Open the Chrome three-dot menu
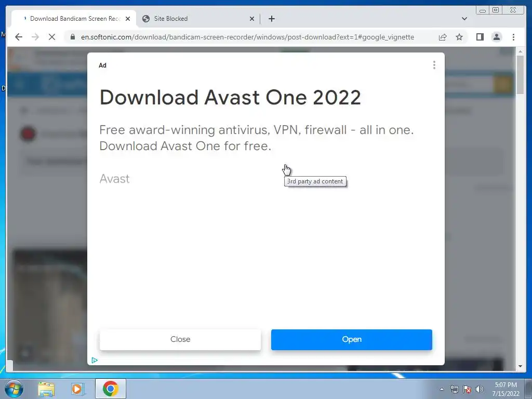Screen dimensions: 532x399 514,37
